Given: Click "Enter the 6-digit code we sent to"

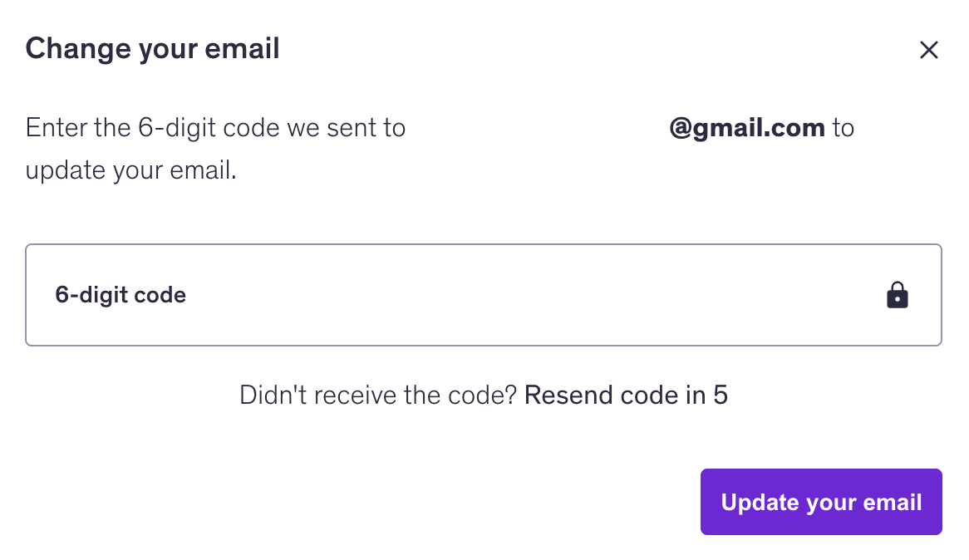Looking at the screenshot, I should coord(215,129).
